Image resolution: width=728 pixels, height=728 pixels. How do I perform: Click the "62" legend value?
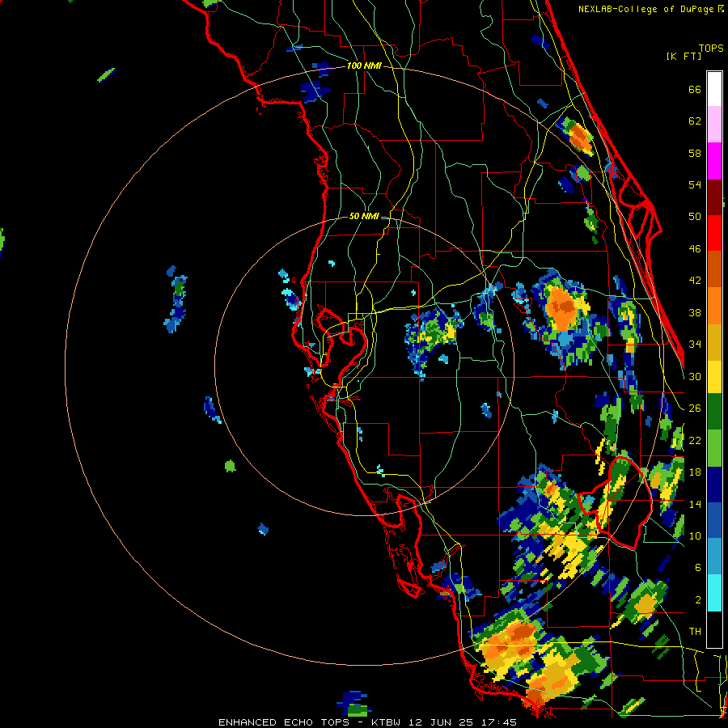[695, 121]
